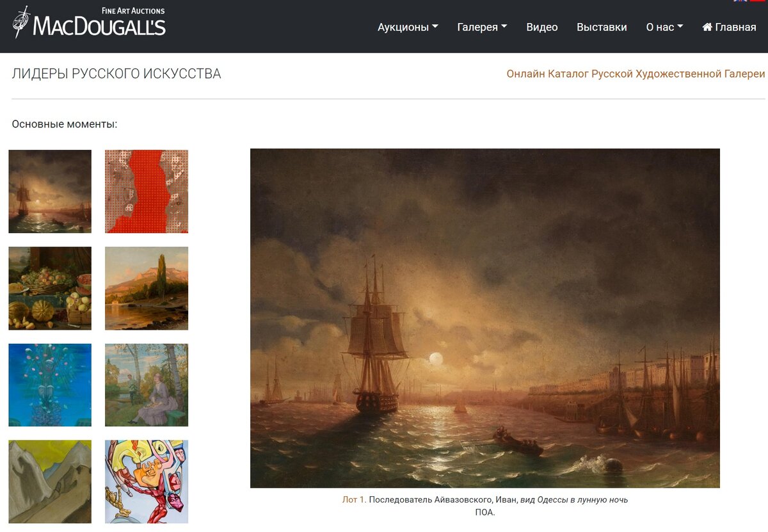The image size is (768, 532).
Task: Select the colorful cartoon figures thumbnail
Action: pyautogui.click(x=147, y=481)
